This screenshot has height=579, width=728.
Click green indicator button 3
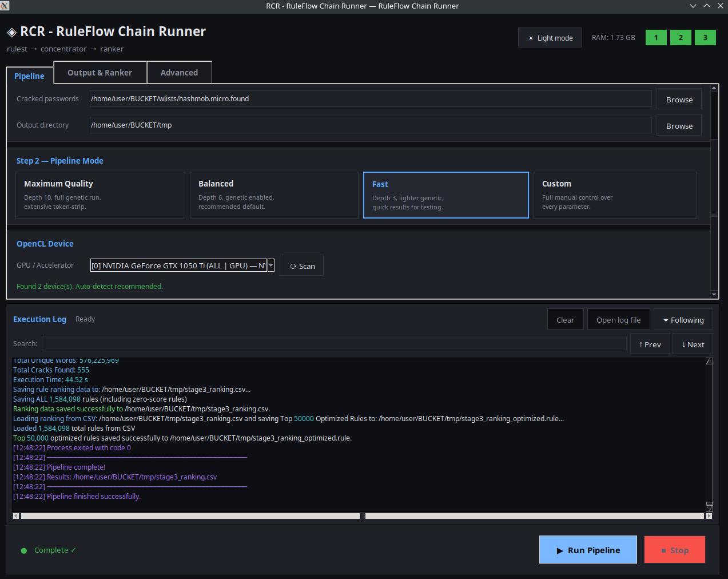(705, 38)
